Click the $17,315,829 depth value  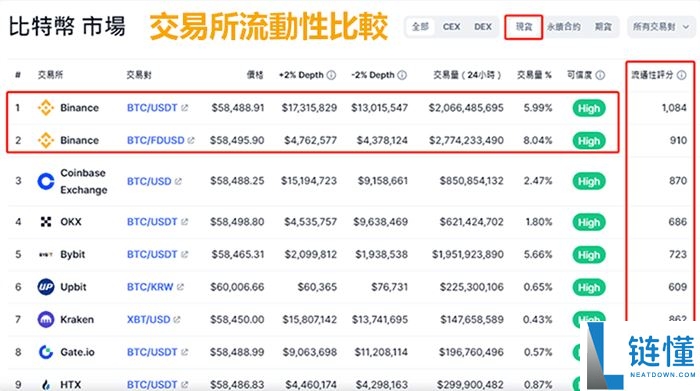[x=309, y=108]
